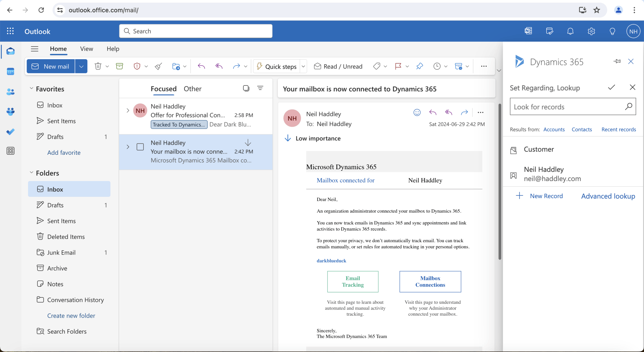The image size is (644, 352).
Task: Flag the current message
Action: [399, 66]
